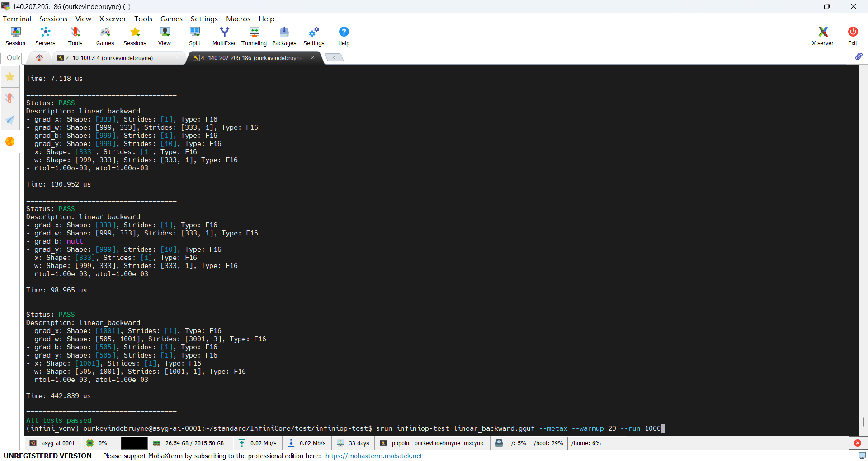Open the Session toolbar icon
The width and height of the screenshot is (868, 461).
(x=15, y=36)
